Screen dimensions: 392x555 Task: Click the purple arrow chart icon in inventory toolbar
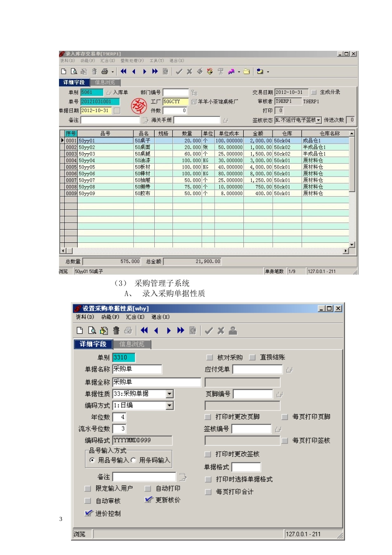[x=231, y=71]
